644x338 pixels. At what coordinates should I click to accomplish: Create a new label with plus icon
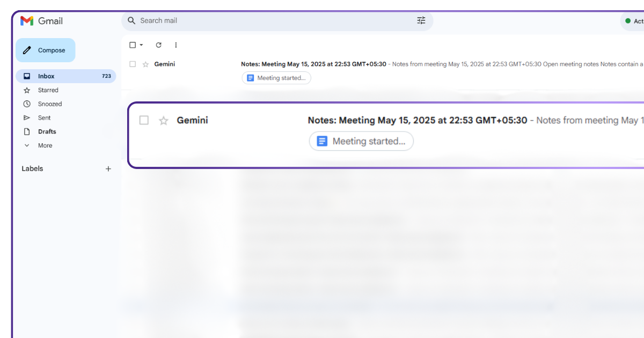[x=108, y=168]
